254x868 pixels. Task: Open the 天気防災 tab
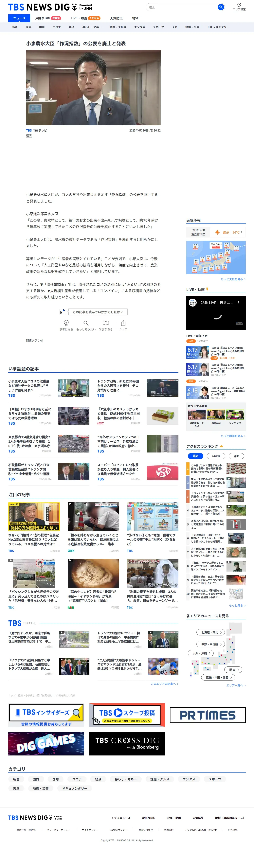[x=116, y=18]
